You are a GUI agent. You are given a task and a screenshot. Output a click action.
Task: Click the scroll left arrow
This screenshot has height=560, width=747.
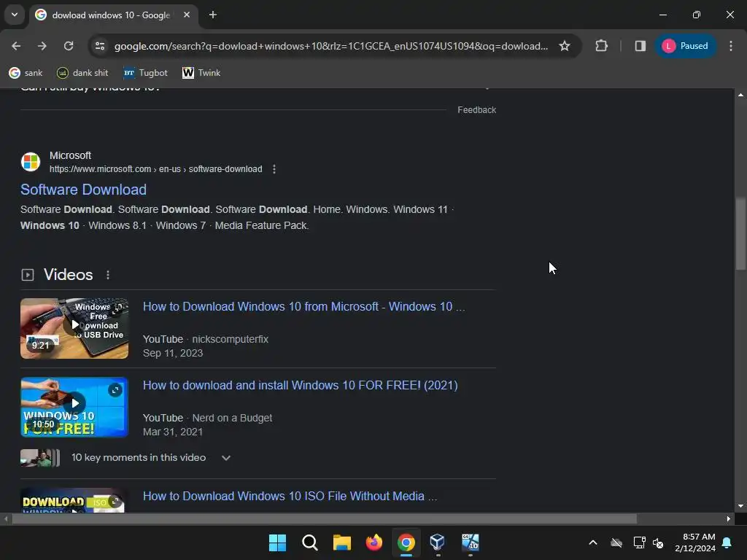click(x=5, y=518)
